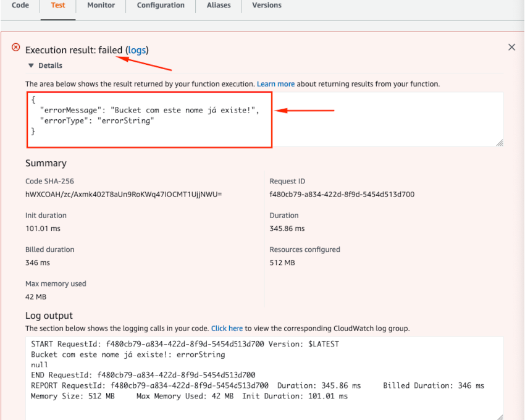Select the Aliases tab
This screenshot has height=420, width=525.
point(219,6)
